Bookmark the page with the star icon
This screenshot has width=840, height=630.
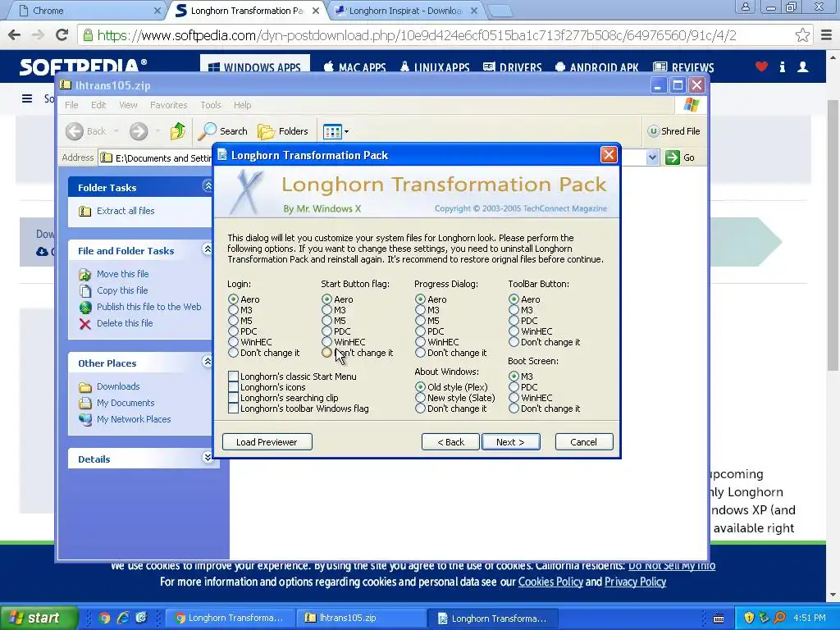pyautogui.click(x=802, y=35)
